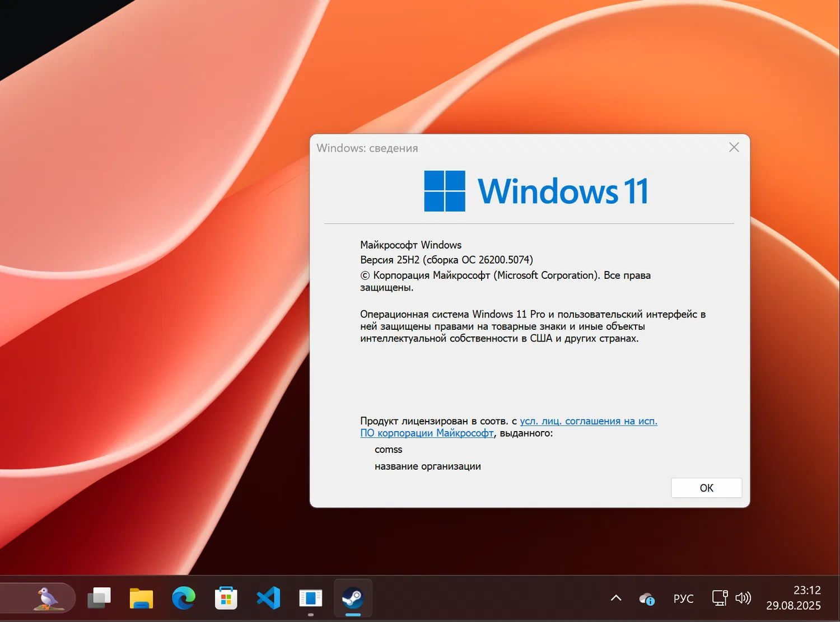Screen dimensions: 840x622
Task: Open Visual Studio Code from the taskbar
Action: click(x=268, y=598)
